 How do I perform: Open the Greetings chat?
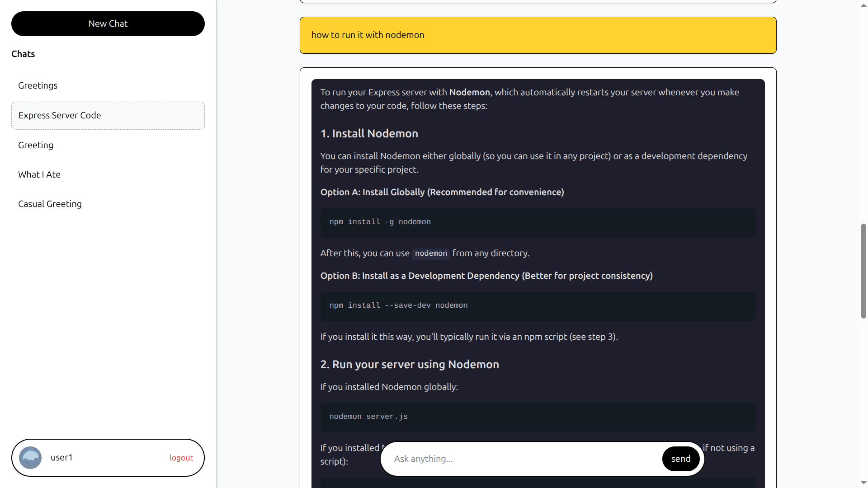[x=38, y=85]
